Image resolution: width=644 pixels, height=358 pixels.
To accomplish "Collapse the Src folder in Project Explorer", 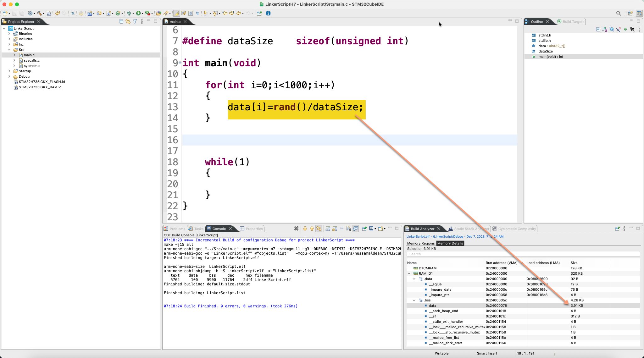I will click(9, 50).
